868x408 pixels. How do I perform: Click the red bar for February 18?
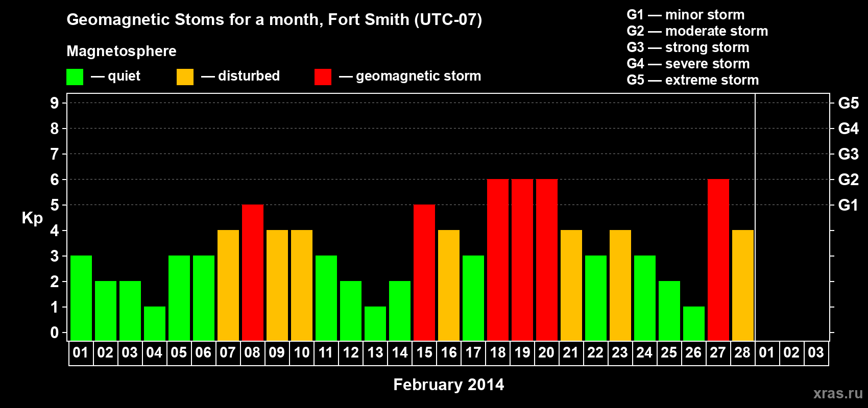pyautogui.click(x=498, y=260)
